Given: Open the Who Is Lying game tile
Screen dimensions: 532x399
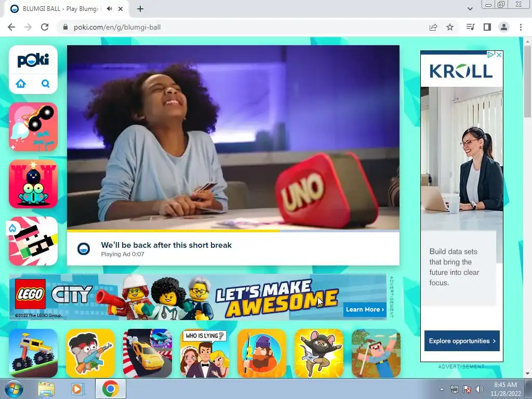Looking at the screenshot, I should (x=205, y=353).
